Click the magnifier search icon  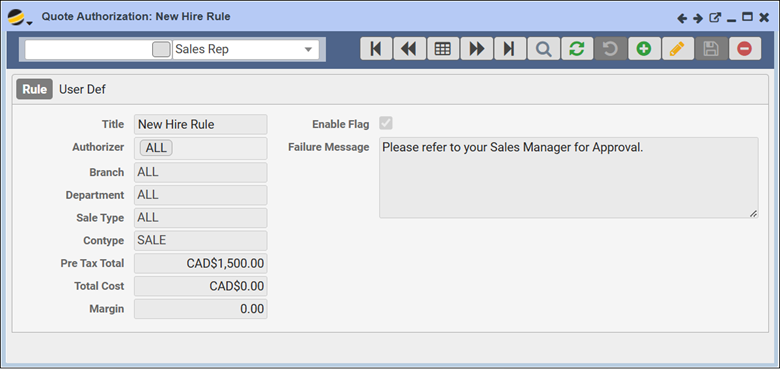[544, 49]
